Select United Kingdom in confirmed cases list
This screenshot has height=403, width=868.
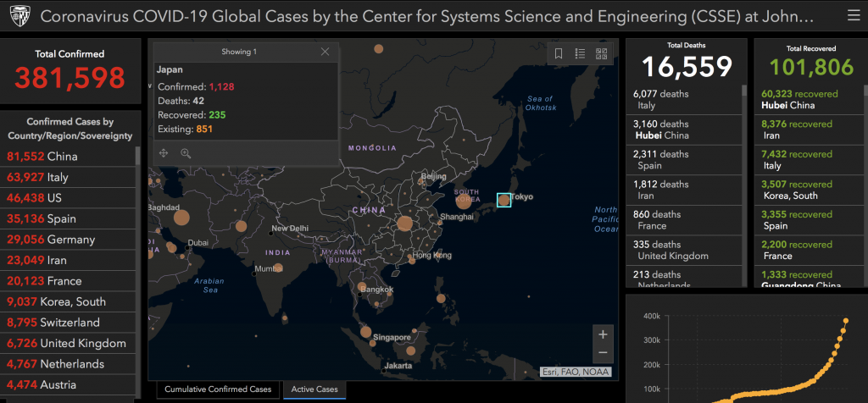pyautogui.click(x=68, y=343)
